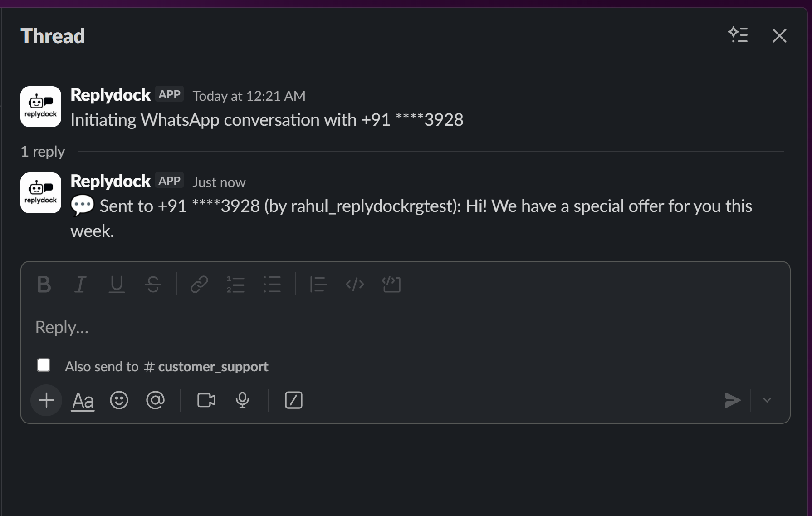The image size is (812, 516).
Task: Click the plus attachment icon
Action: pyautogui.click(x=46, y=400)
